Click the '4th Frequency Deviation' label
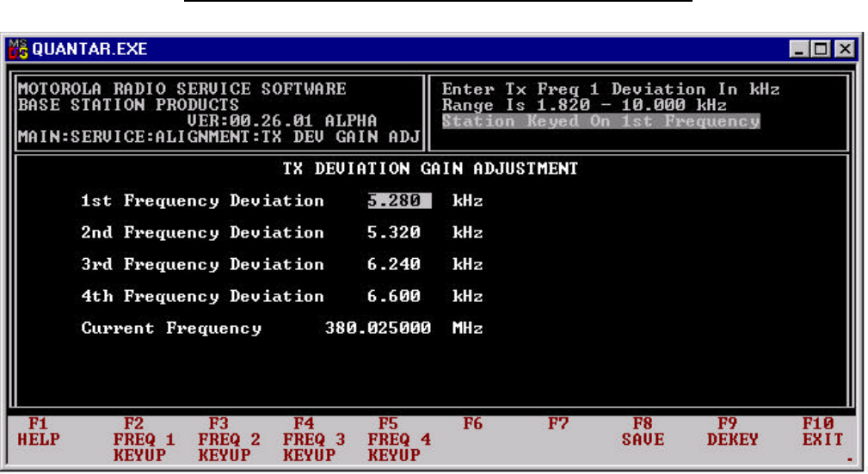Image resolution: width=868 pixels, height=474 pixels. [202, 296]
